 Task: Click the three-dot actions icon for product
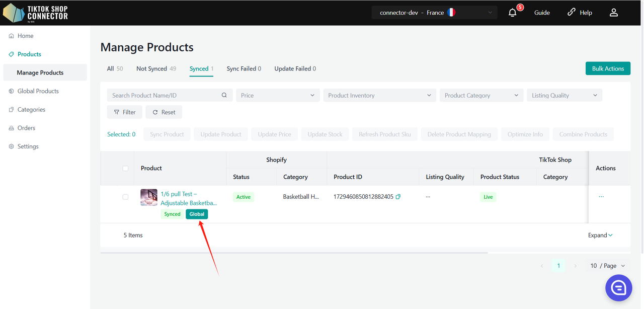601,197
